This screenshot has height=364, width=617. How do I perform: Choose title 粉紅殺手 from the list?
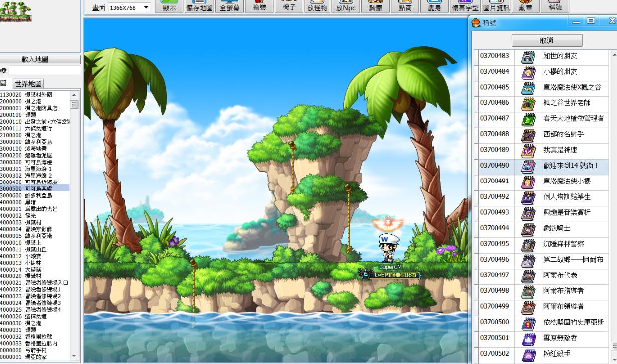557,354
